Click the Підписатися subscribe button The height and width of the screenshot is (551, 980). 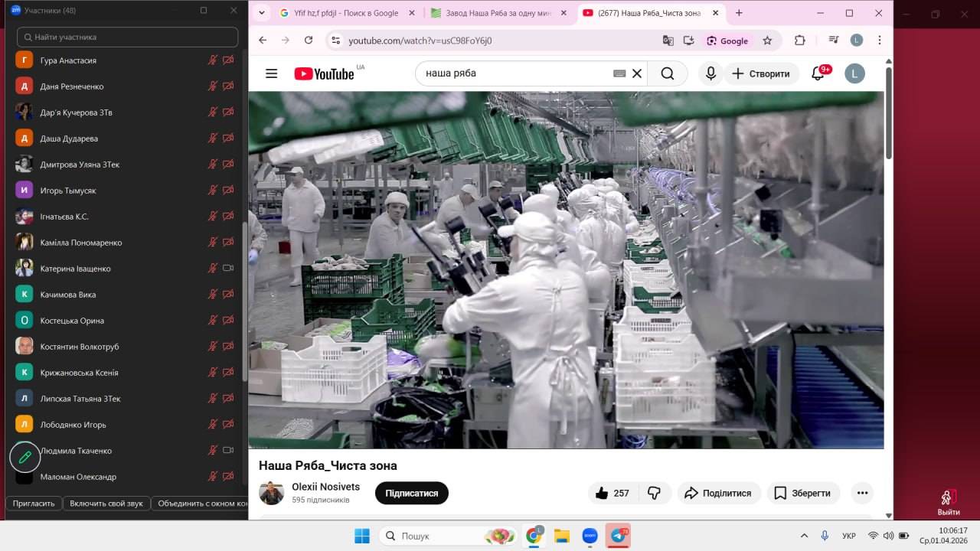[x=411, y=494]
